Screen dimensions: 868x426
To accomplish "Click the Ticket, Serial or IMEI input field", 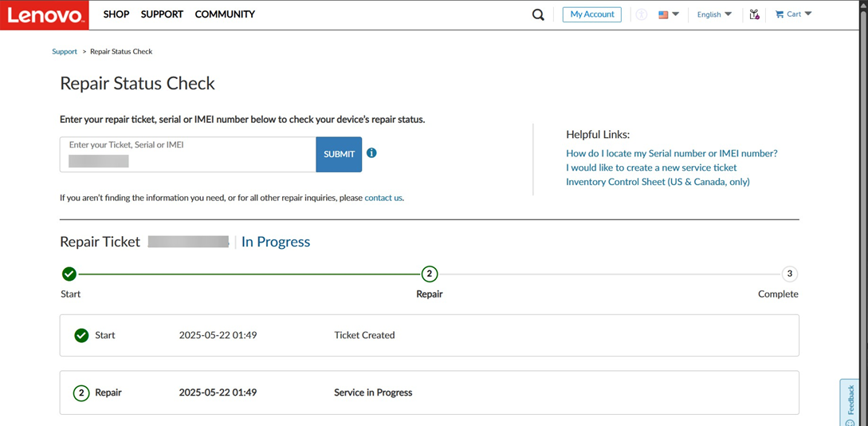I will (188, 155).
